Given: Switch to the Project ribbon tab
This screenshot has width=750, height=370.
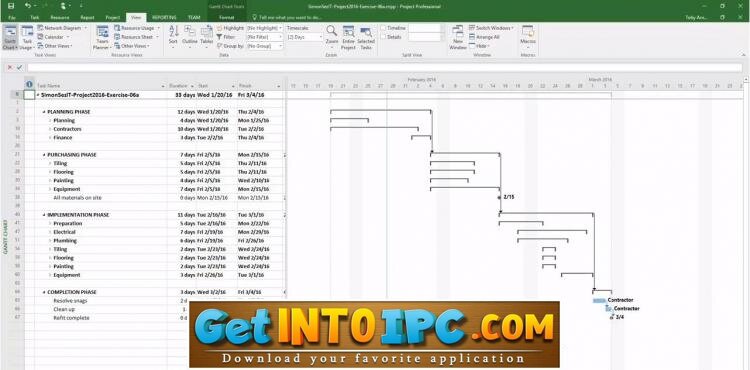Looking at the screenshot, I should pyautogui.click(x=113, y=17).
